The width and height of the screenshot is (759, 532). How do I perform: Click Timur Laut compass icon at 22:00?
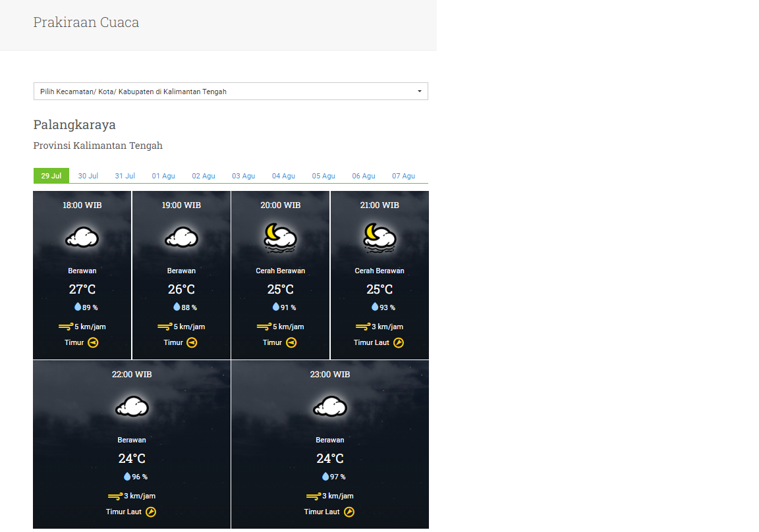point(151,512)
